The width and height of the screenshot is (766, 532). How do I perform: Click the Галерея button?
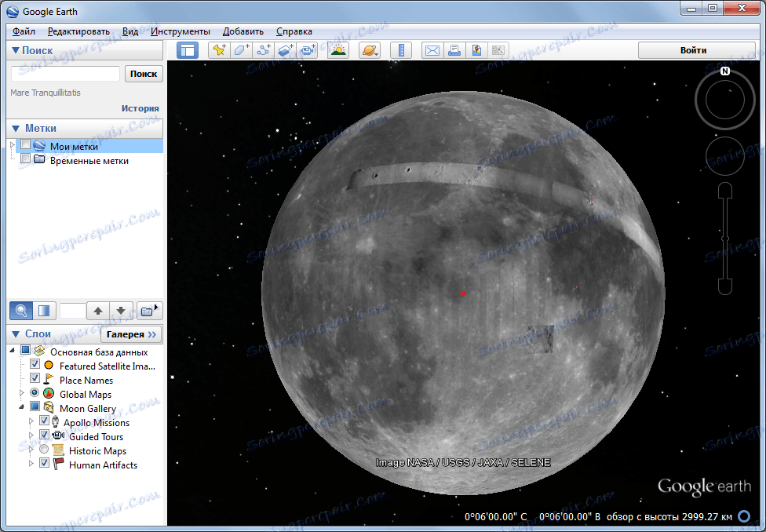point(131,334)
